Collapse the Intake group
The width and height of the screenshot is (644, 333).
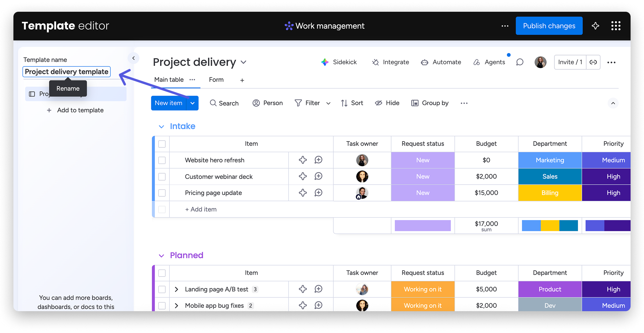click(x=161, y=127)
